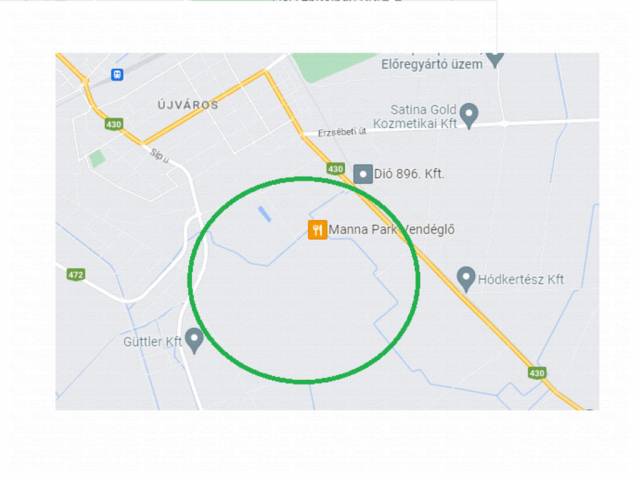Click the Hódkertész Kft text label

pyautogui.click(x=521, y=280)
